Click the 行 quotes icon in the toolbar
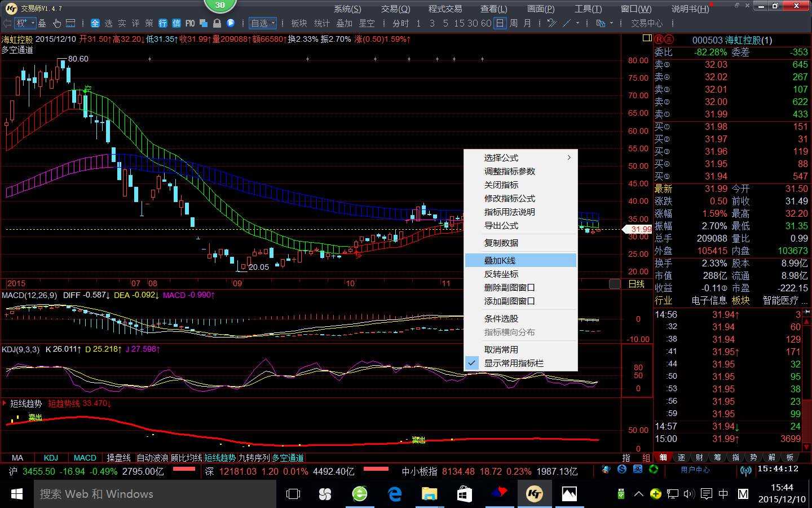The width and height of the screenshot is (812, 508). (163, 23)
